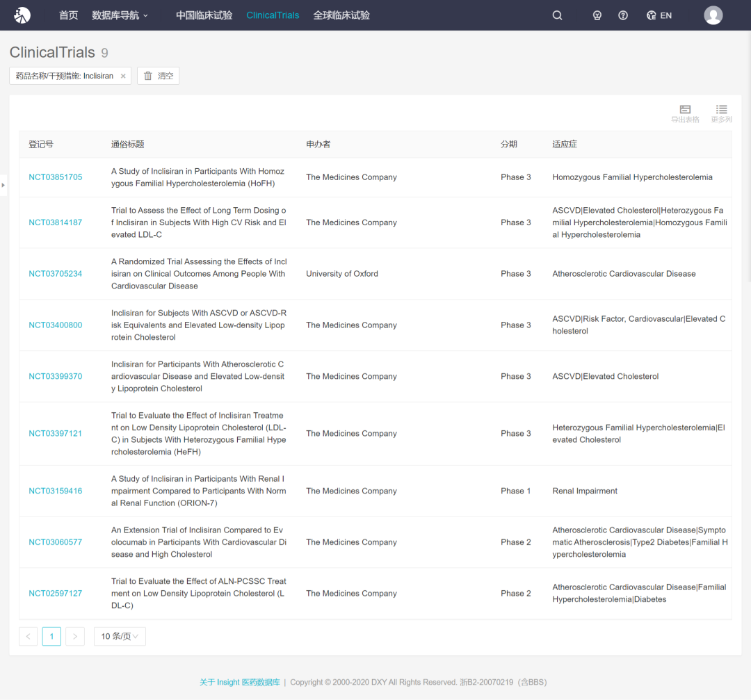Viewport: 751px width, 700px height.
Task: Expand the 数据库导航 dropdown menu
Action: click(120, 15)
